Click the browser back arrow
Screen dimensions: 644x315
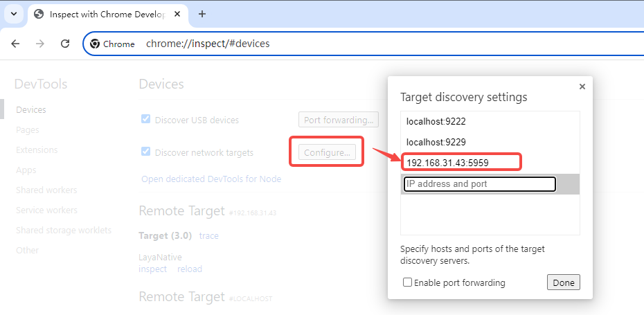pyautogui.click(x=15, y=44)
